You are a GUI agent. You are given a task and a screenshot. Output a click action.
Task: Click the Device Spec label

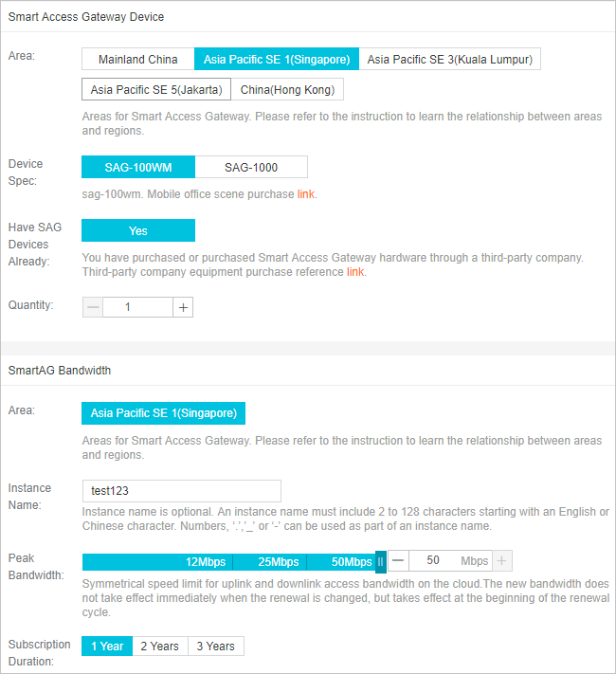click(26, 173)
